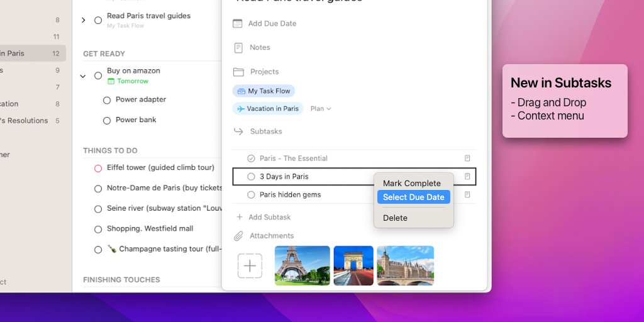Complete the Champagne tasting tour task

tap(98, 250)
